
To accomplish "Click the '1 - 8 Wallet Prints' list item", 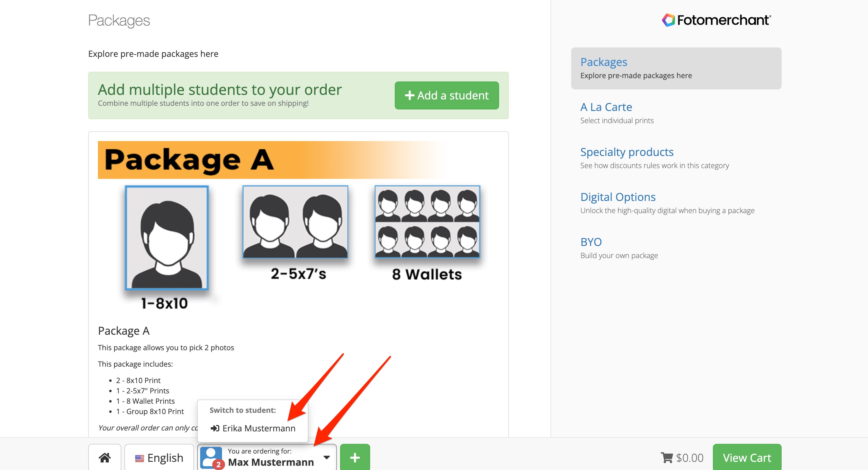I will point(145,401).
